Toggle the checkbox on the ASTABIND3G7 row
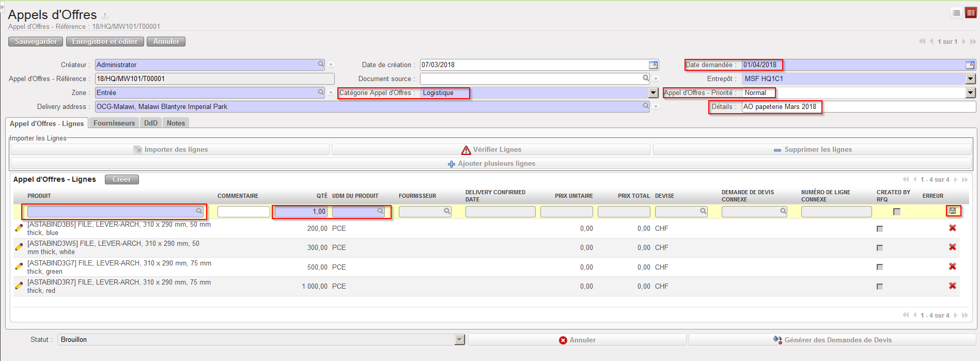 (880, 267)
